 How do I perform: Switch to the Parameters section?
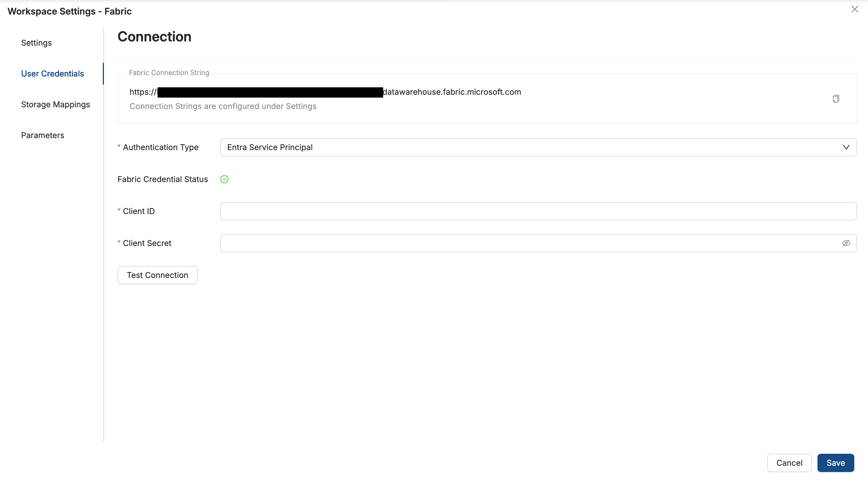(x=43, y=135)
